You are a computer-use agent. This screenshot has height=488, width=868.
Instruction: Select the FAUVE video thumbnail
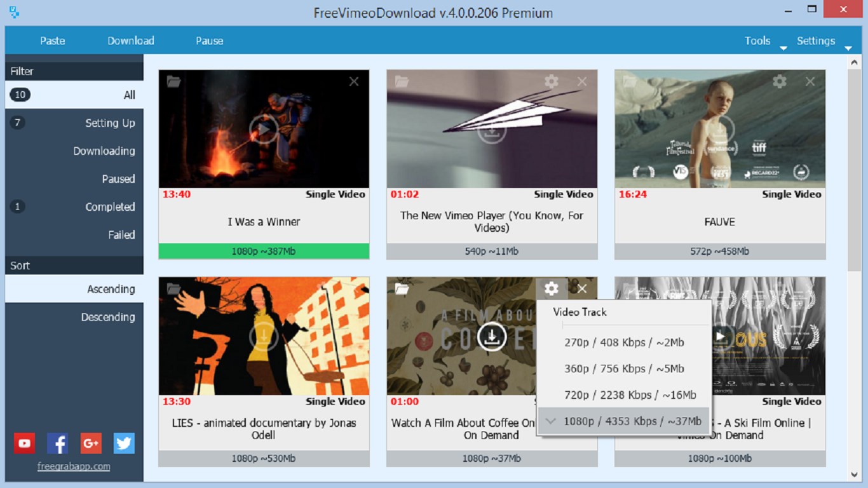point(720,129)
